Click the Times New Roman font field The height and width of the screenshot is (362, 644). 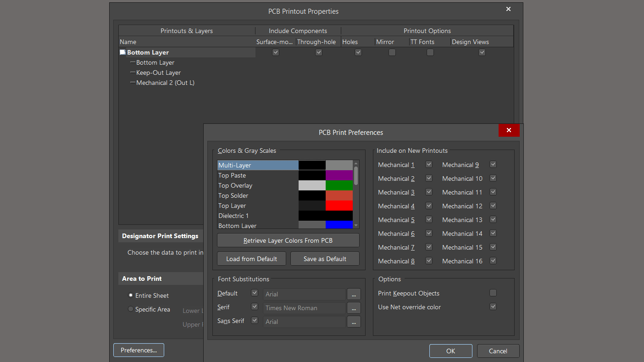[304, 308]
